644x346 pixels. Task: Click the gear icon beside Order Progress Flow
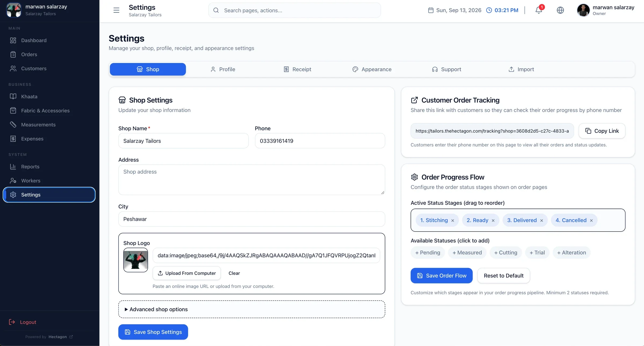[x=414, y=177]
